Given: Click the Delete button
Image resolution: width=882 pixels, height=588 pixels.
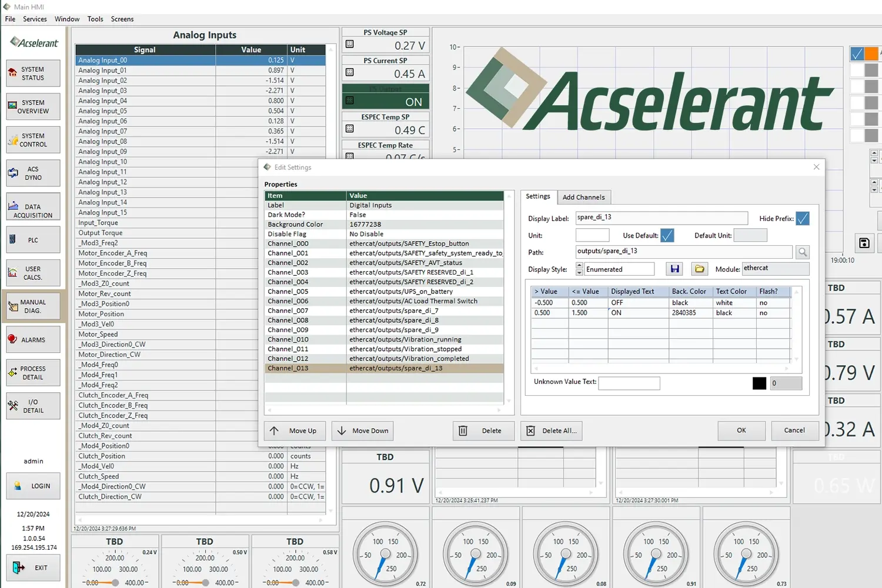Looking at the screenshot, I should click(x=483, y=431).
